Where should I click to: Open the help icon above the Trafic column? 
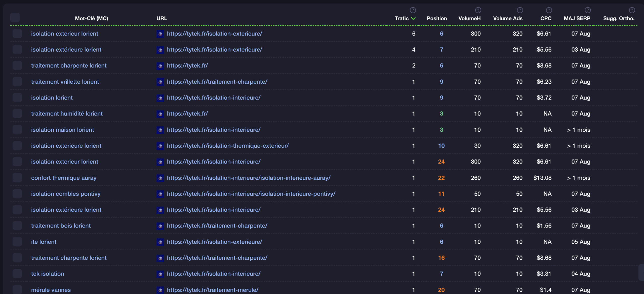click(x=413, y=10)
